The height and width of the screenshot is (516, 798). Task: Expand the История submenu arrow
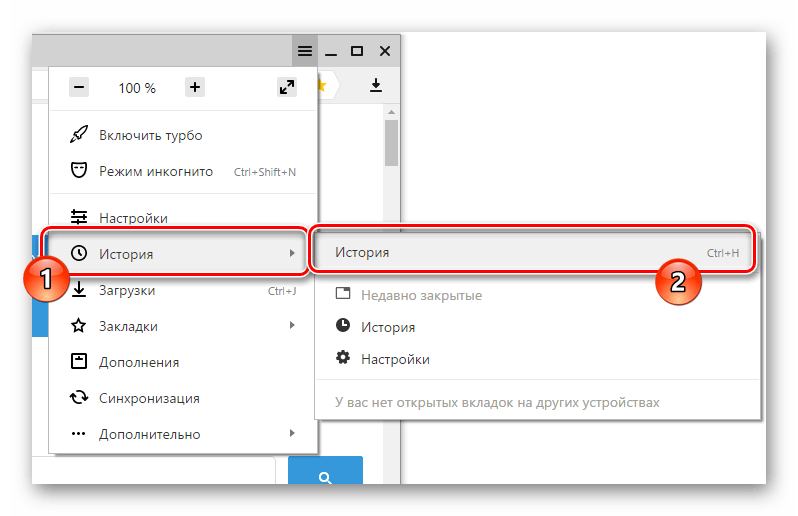pos(292,253)
